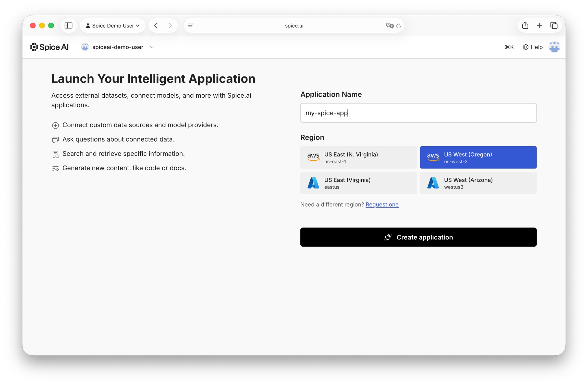The image size is (588, 385).
Task: Click the Safari share icon
Action: tap(525, 25)
